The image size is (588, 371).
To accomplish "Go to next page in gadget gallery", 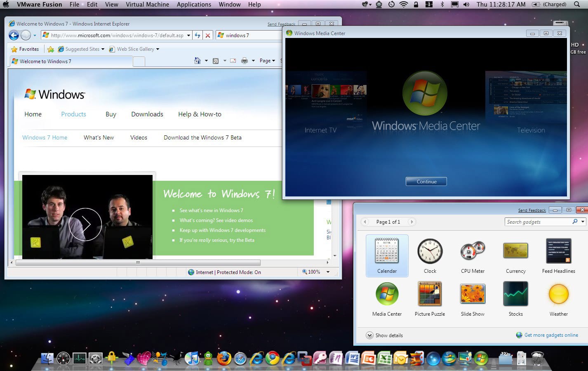I will pyautogui.click(x=411, y=222).
